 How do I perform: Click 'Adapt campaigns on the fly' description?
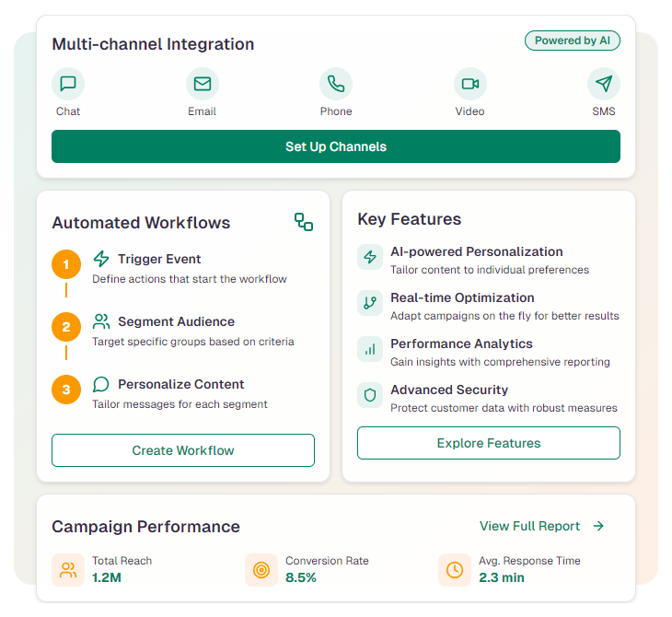pyautogui.click(x=504, y=316)
